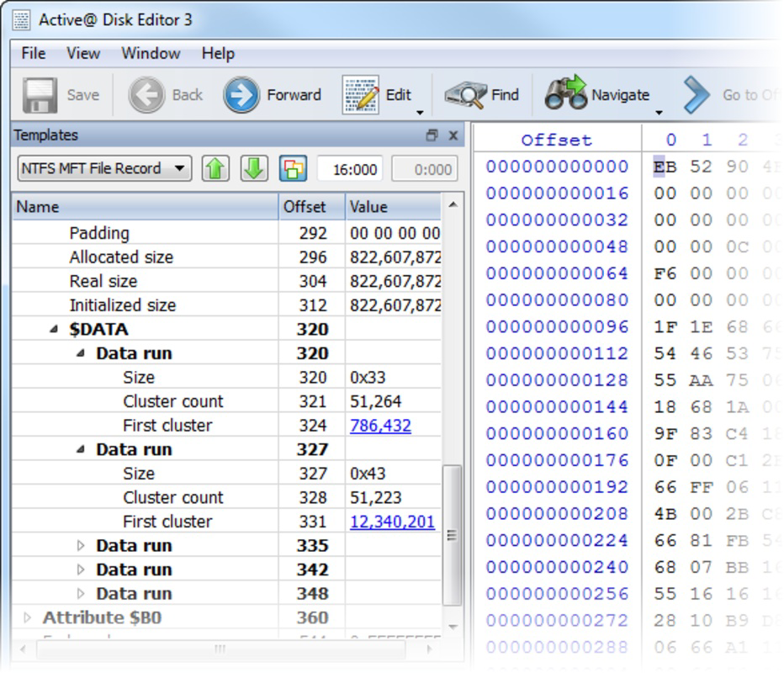Image resolution: width=784 pixels, height=673 pixels.
Task: Select the Cluster count row showing 51,223
Action: 226,497
